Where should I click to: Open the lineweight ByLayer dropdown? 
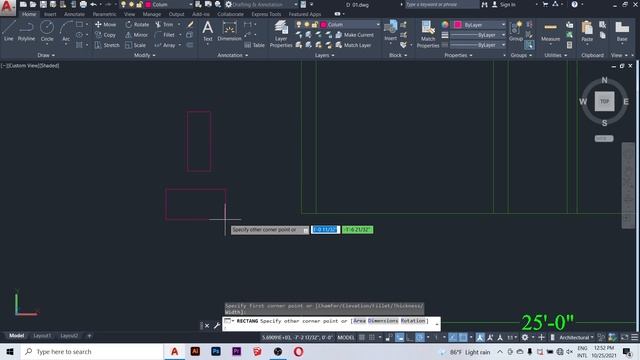click(x=478, y=35)
